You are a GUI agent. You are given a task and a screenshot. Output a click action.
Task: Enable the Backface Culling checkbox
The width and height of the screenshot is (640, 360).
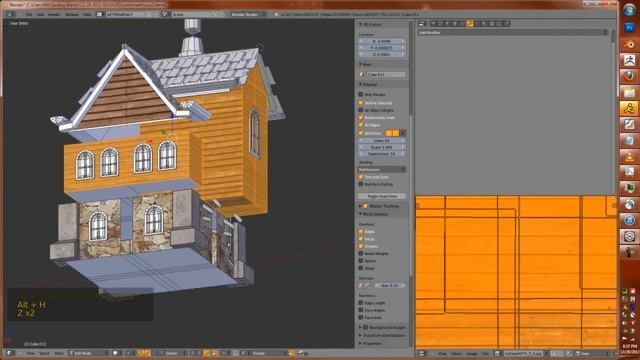361,184
